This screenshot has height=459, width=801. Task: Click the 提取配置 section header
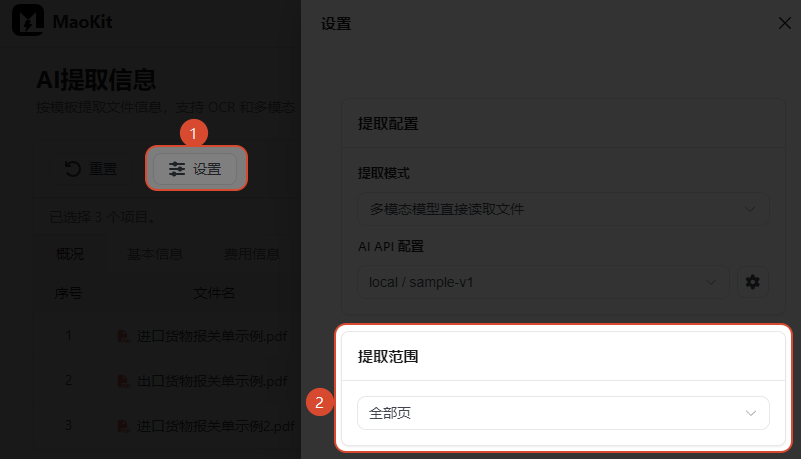[x=388, y=124]
